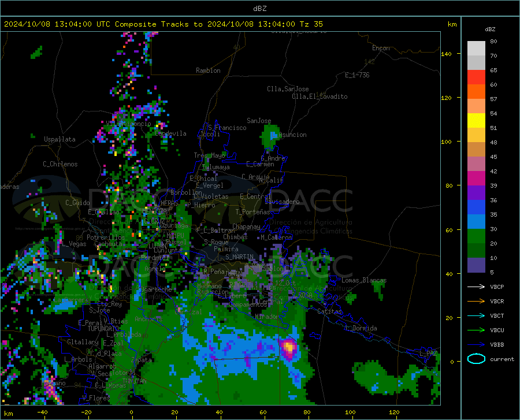Click the 140 km y-axis tick label
Screen dimensions: 520x420
point(446,54)
